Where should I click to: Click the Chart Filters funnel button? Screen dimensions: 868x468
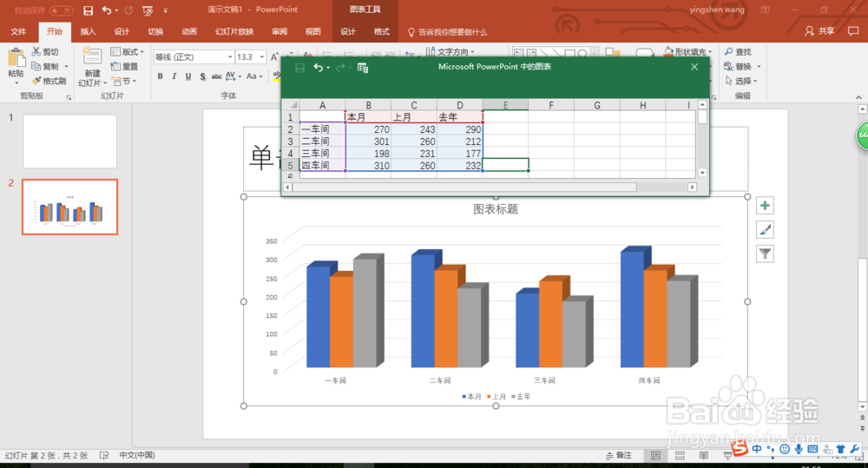point(765,254)
